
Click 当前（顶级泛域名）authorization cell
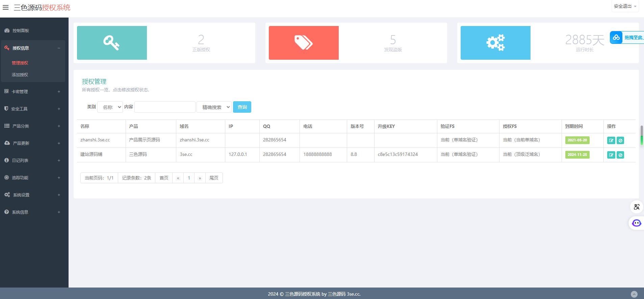522,154
